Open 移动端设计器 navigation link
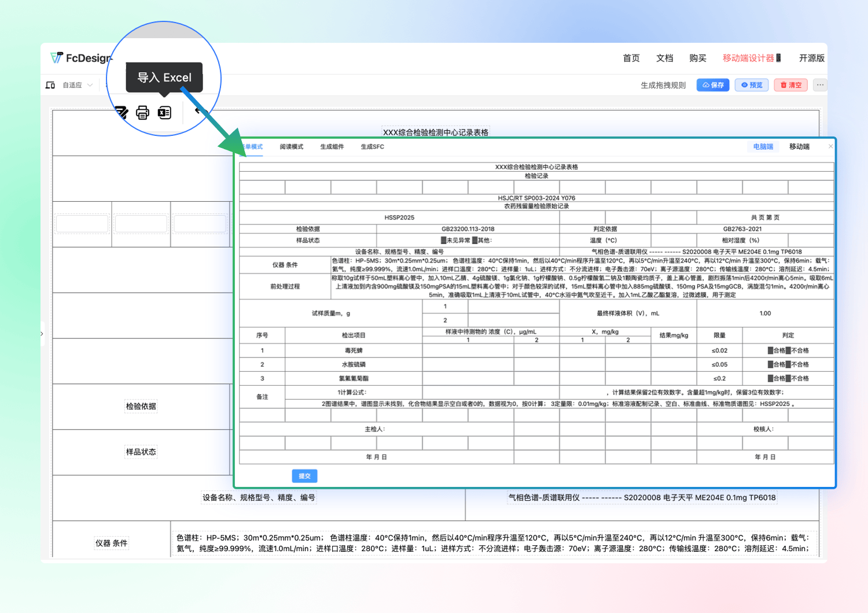This screenshot has height=613, width=868. tap(751, 58)
